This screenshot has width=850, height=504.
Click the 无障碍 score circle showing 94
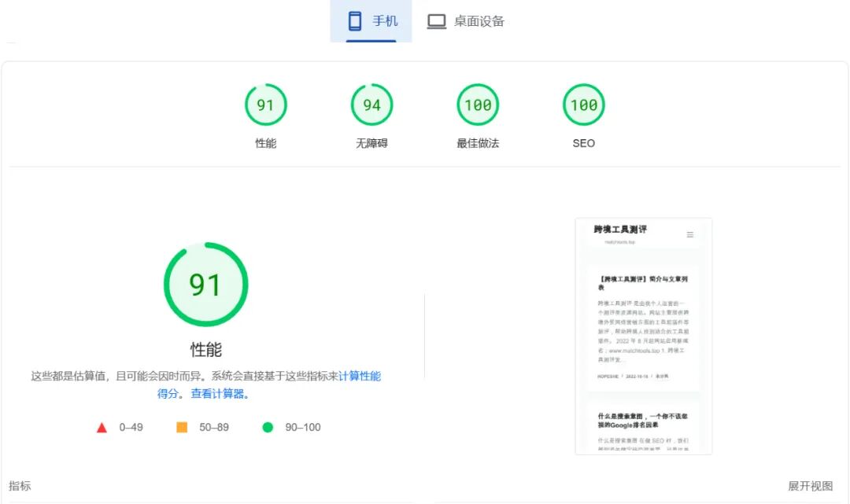[371, 105]
